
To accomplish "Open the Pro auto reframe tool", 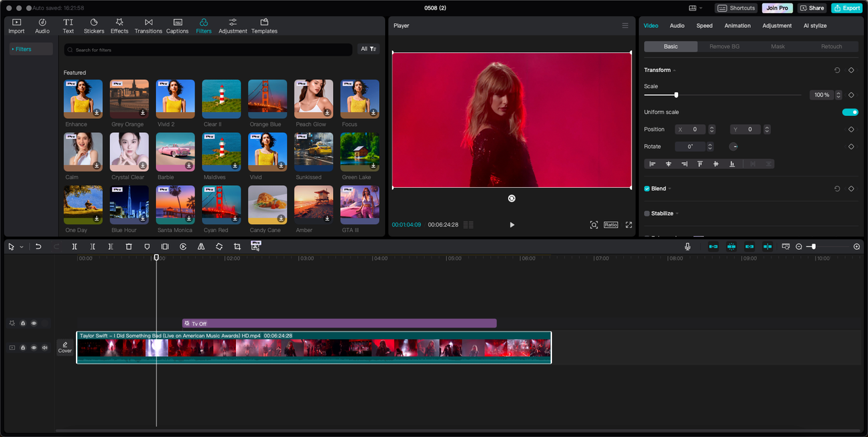I will tap(256, 246).
